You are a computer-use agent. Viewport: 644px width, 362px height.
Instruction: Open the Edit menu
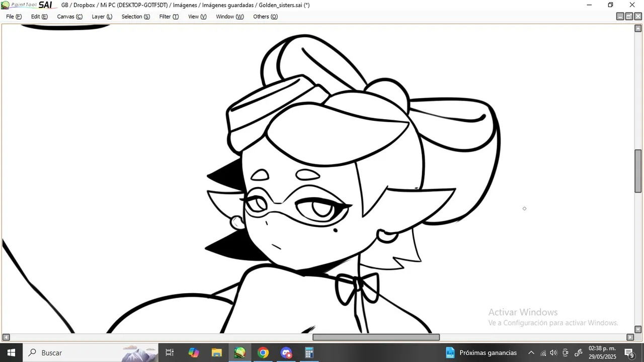pos(39,17)
